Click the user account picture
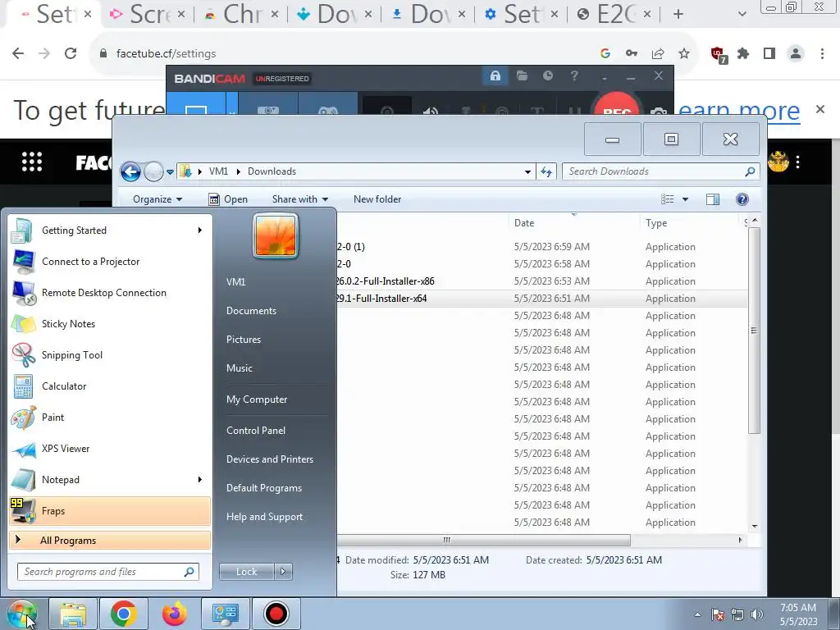Viewport: 840px width, 630px height. pos(276,235)
